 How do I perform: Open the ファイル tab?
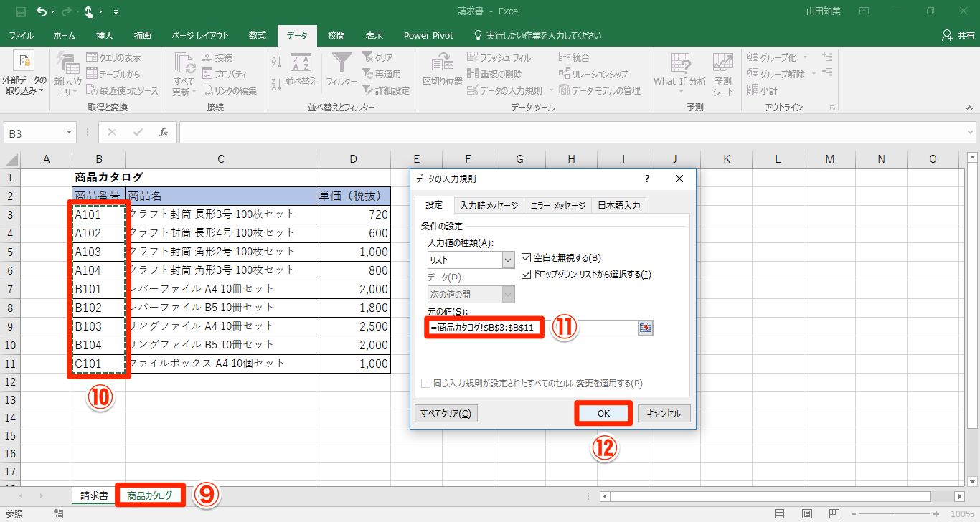pos(22,35)
